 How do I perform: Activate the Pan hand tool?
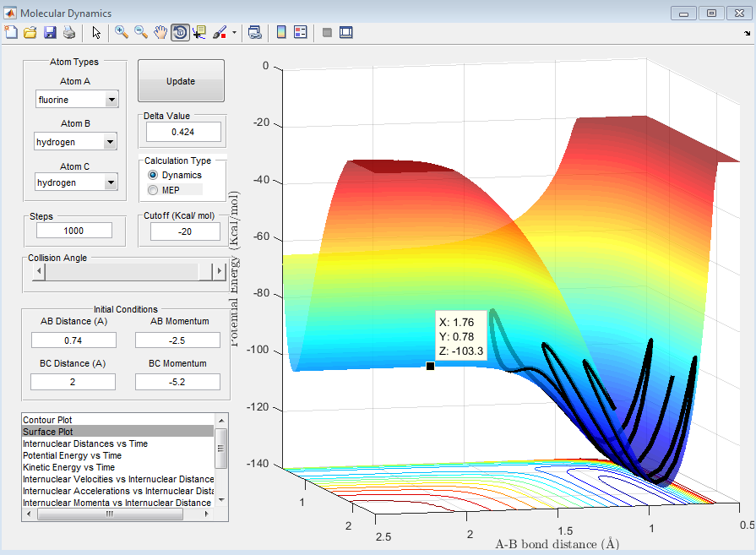160,32
